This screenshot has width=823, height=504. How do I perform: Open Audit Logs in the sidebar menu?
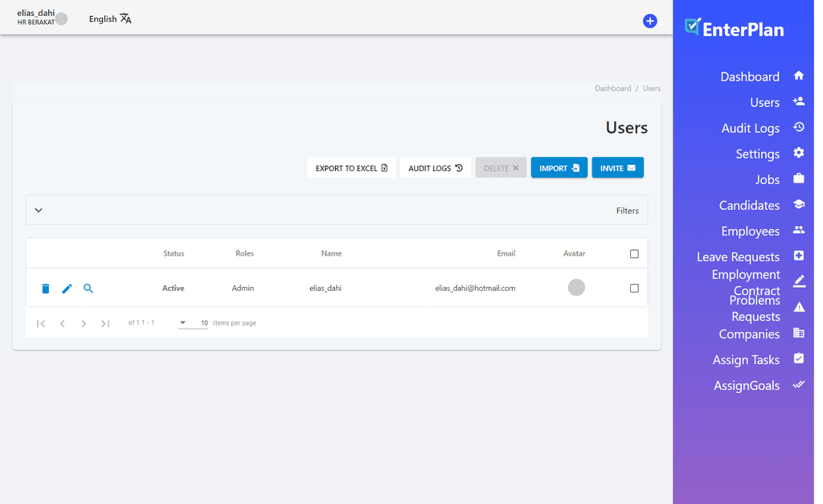(x=750, y=129)
